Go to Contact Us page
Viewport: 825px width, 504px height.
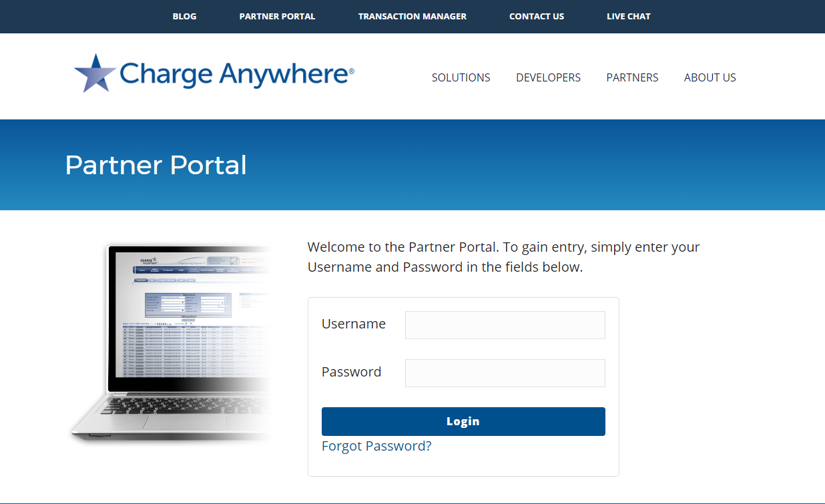[x=536, y=16]
